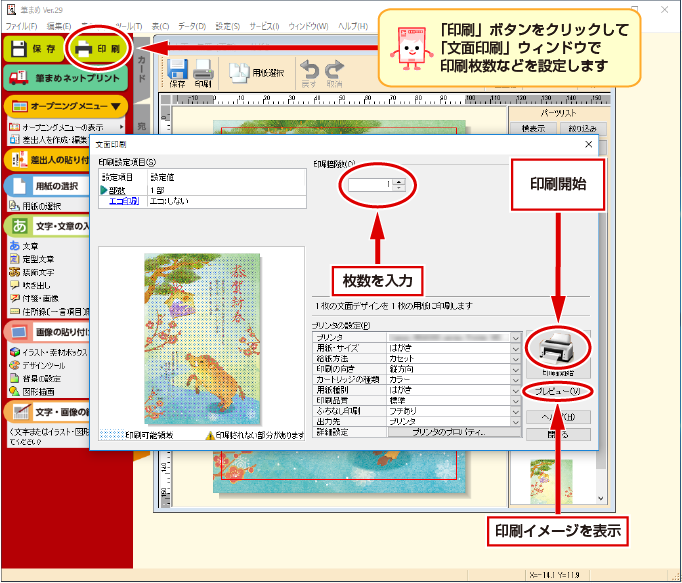The height and width of the screenshot is (583, 682).
Task: Open the 用紙・サイズ dropdown
Action: click(x=515, y=348)
